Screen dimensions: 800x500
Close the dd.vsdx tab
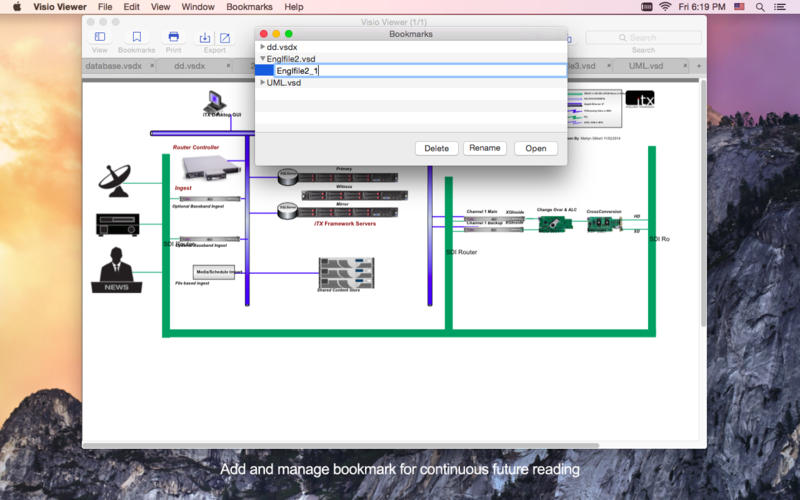pyautogui.click(x=228, y=66)
